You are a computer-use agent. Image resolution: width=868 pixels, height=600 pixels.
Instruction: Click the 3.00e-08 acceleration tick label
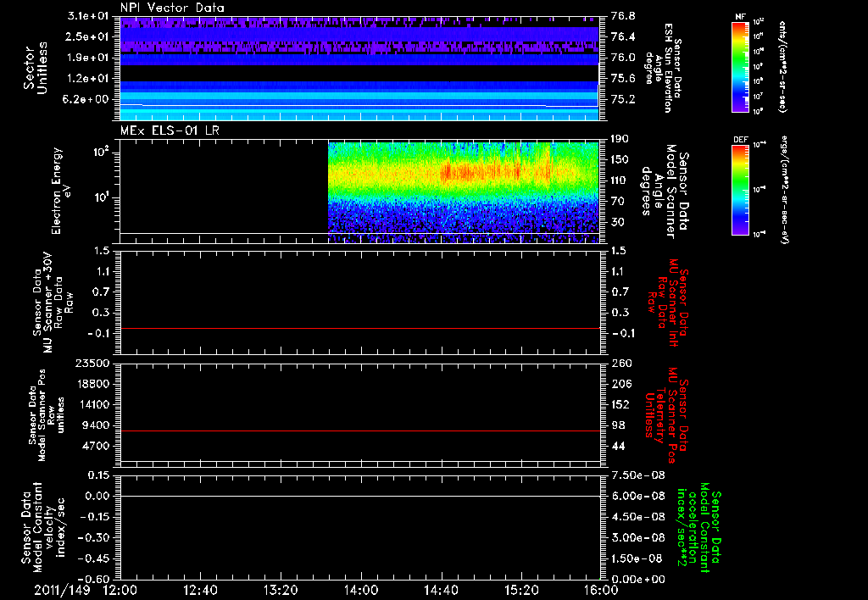pos(637,538)
